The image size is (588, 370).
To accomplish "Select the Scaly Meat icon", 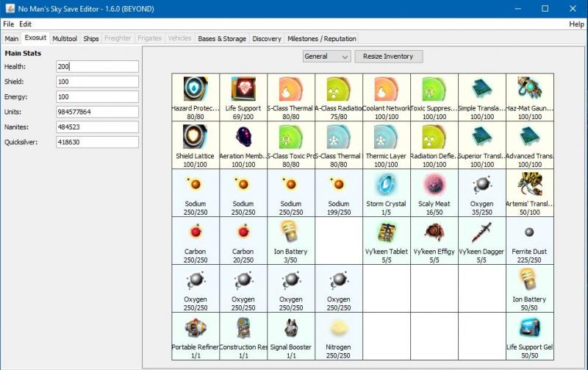I will pyautogui.click(x=434, y=185).
